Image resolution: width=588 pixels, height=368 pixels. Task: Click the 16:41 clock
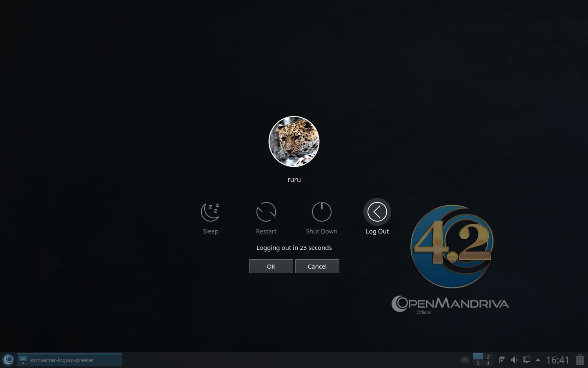[x=557, y=360]
